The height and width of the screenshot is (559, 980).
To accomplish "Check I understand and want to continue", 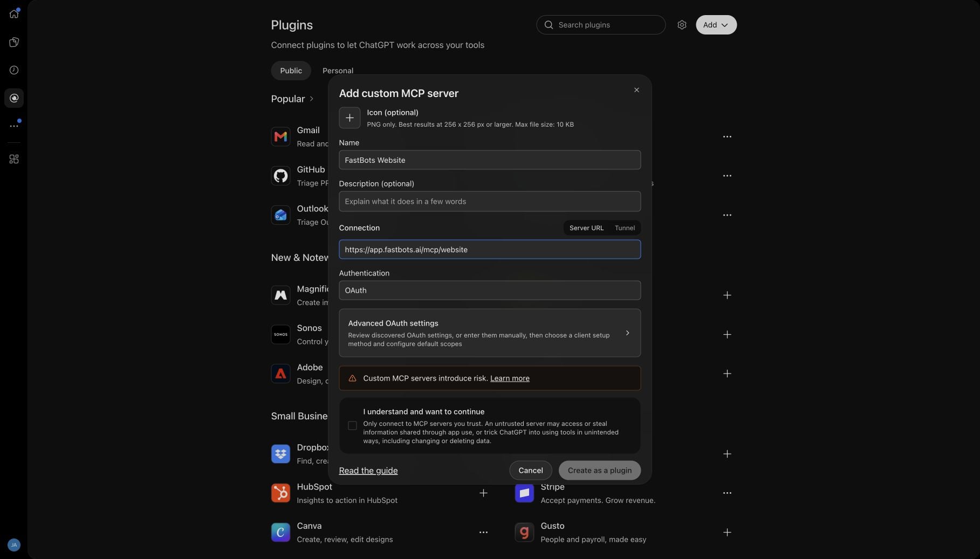I will click(x=352, y=426).
